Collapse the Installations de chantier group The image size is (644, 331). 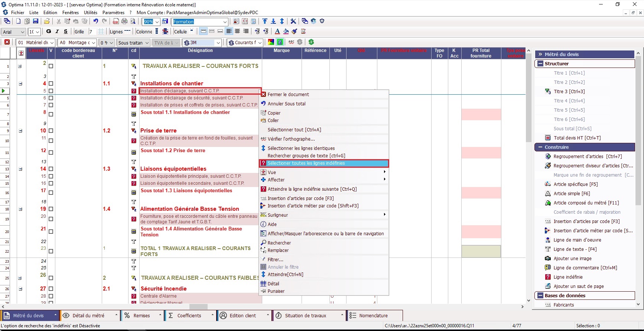[20, 84]
